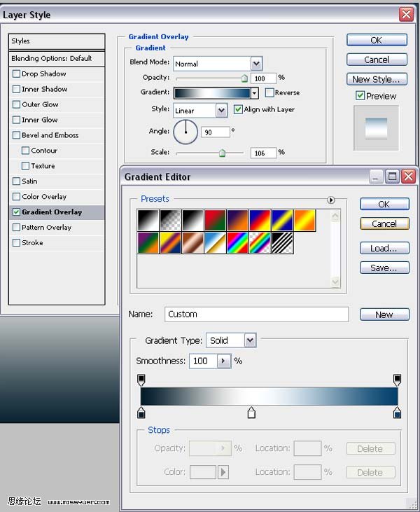Click the Angle dial control
The height and width of the screenshot is (512, 420).
point(185,132)
